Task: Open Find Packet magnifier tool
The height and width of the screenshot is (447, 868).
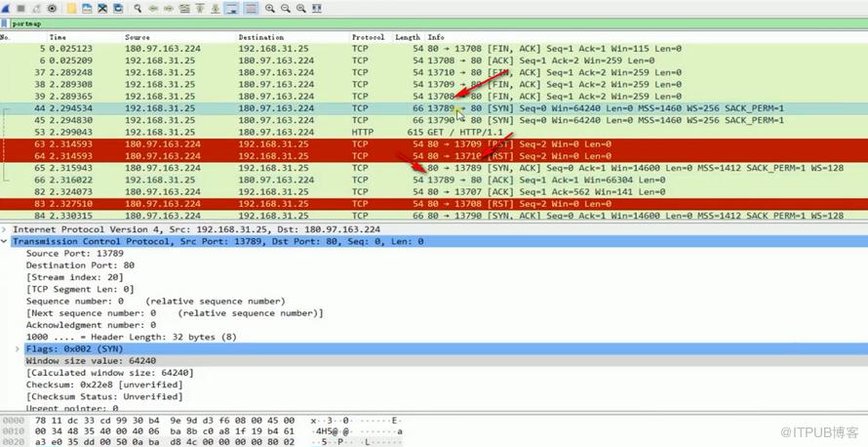Action: point(138,9)
